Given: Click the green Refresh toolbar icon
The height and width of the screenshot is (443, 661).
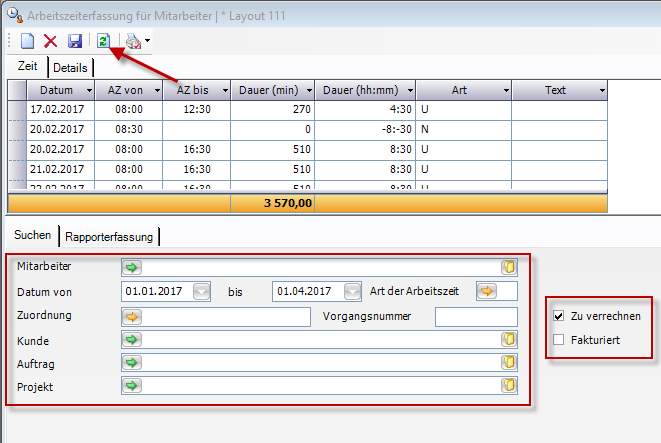Looking at the screenshot, I should [x=103, y=41].
